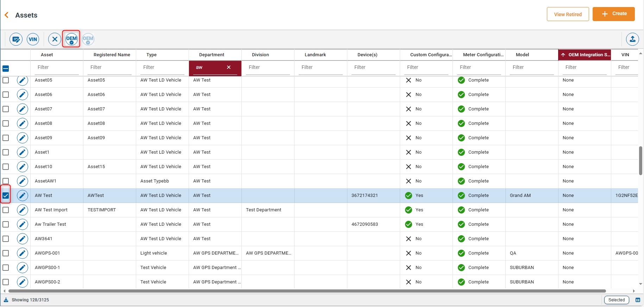Sort by the Type column header

coord(152,55)
